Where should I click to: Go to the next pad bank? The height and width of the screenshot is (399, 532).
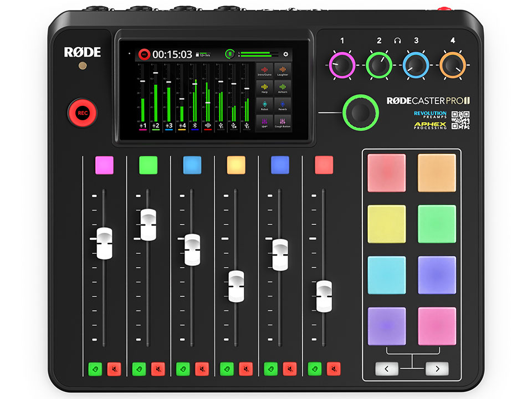coord(437,369)
